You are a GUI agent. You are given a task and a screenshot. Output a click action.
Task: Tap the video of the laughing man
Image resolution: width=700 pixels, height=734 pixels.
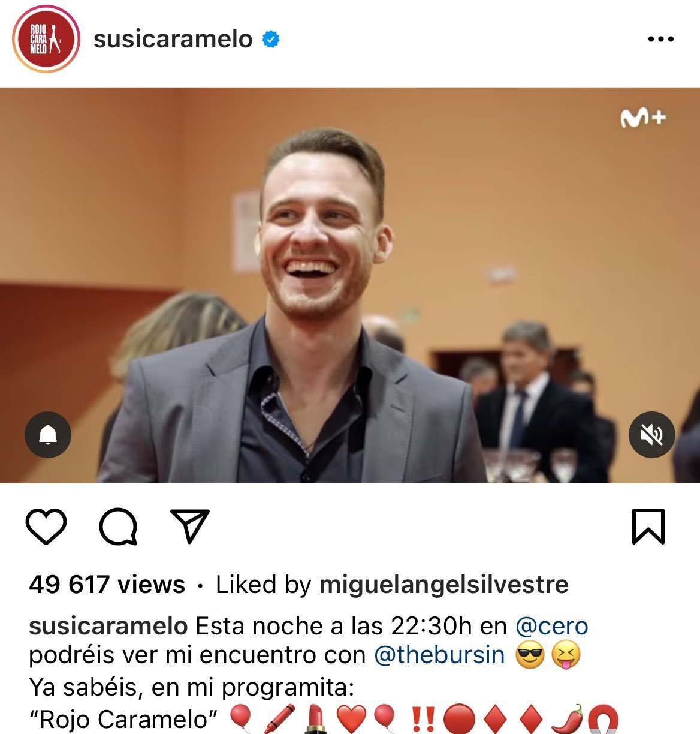[350, 285]
